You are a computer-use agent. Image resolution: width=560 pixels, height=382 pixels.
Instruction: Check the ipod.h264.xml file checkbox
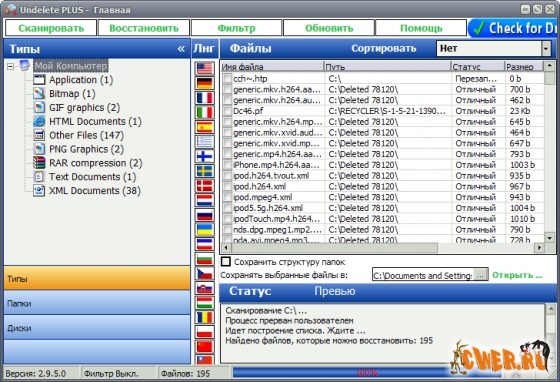coord(227,186)
